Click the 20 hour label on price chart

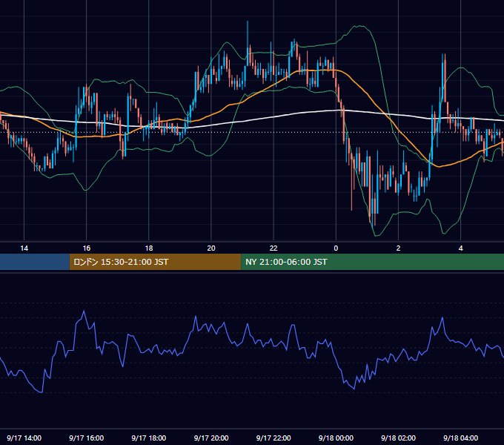[211, 248]
